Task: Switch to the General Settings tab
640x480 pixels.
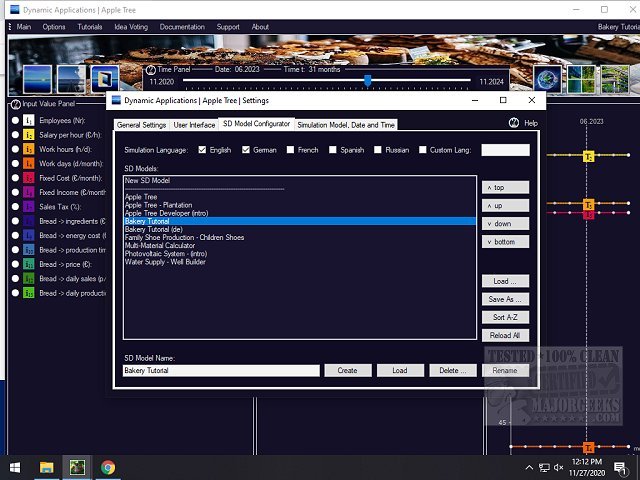Action: pos(141,125)
